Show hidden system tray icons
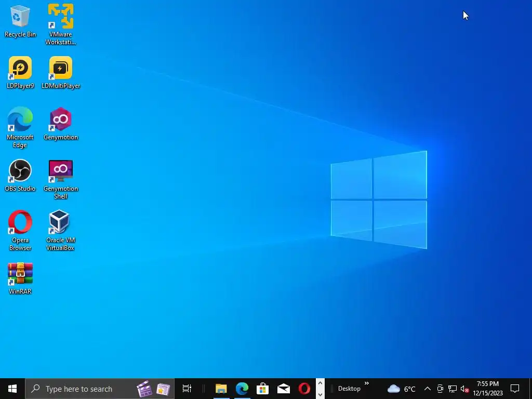This screenshot has height=399, width=532. coord(428,389)
